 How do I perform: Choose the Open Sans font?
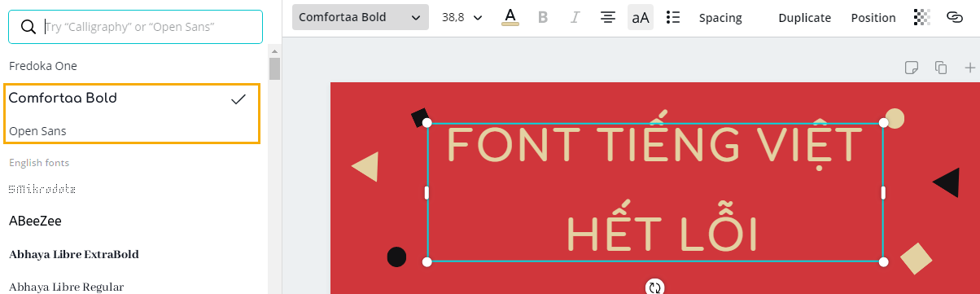coord(37,130)
